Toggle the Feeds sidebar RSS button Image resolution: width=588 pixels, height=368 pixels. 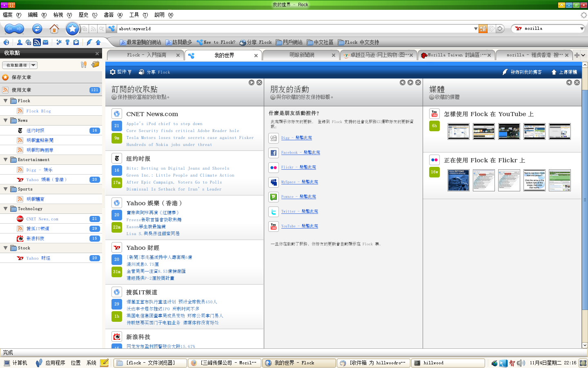click(x=37, y=42)
